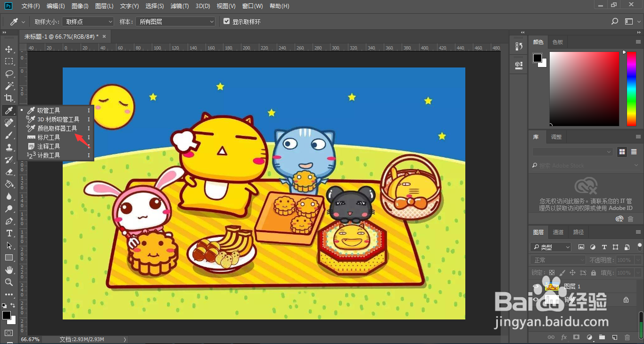The image size is (644, 344).
Task: Select the Rectangle shape tool
Action: pyautogui.click(x=8, y=258)
